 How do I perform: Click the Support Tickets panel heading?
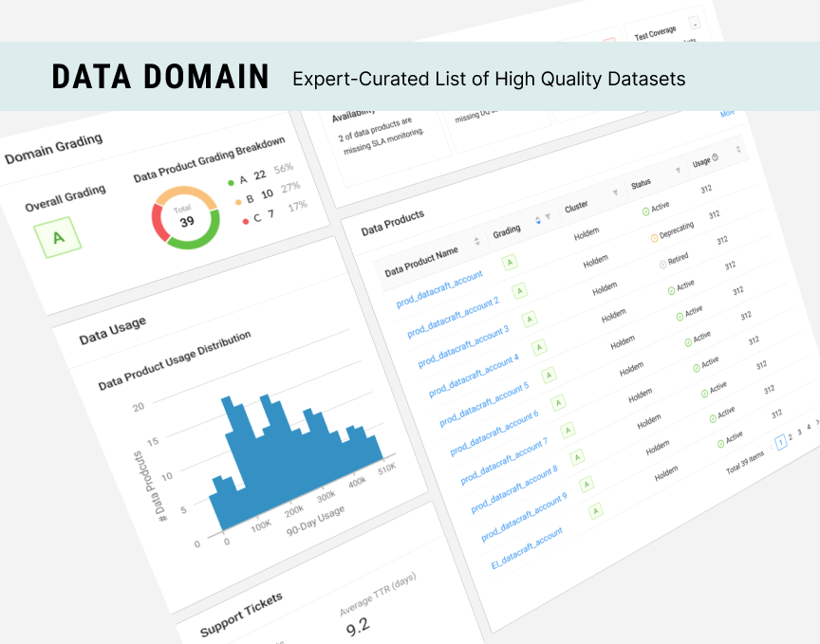241,616
